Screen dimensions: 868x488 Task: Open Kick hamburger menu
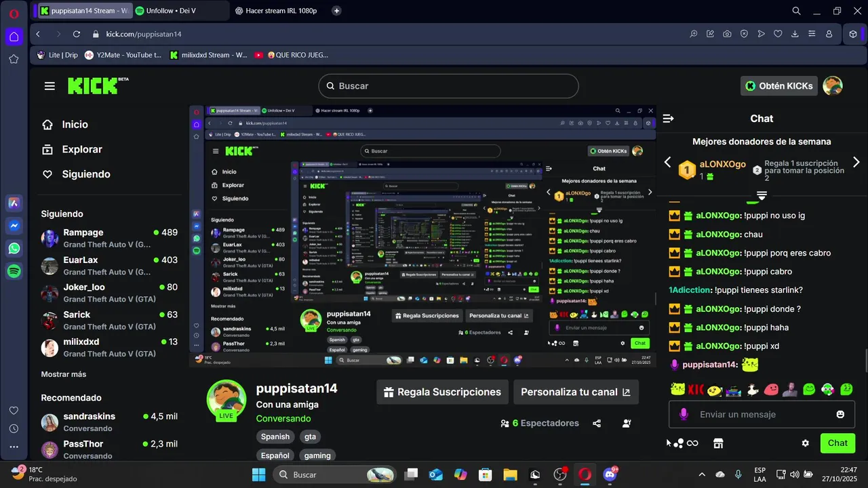click(50, 86)
